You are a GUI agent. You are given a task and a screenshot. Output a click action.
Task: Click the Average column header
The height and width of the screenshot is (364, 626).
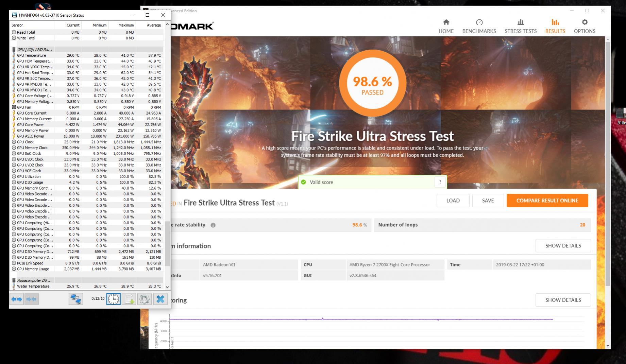pos(150,25)
